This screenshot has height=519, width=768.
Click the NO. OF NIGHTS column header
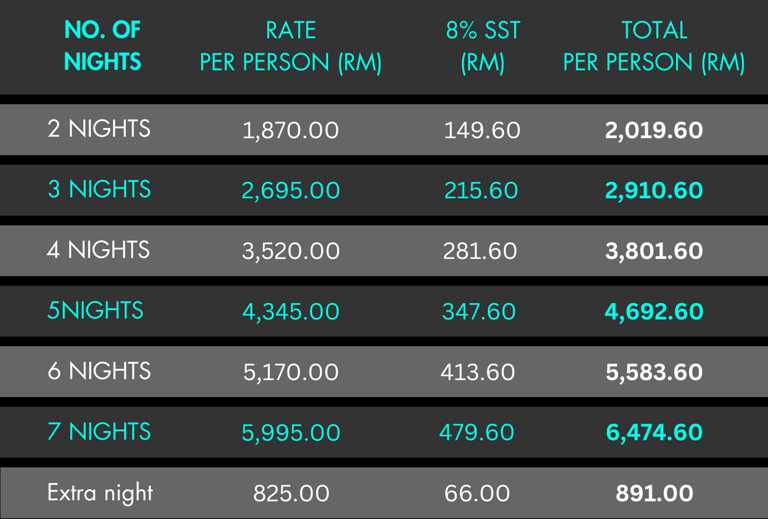[102, 46]
